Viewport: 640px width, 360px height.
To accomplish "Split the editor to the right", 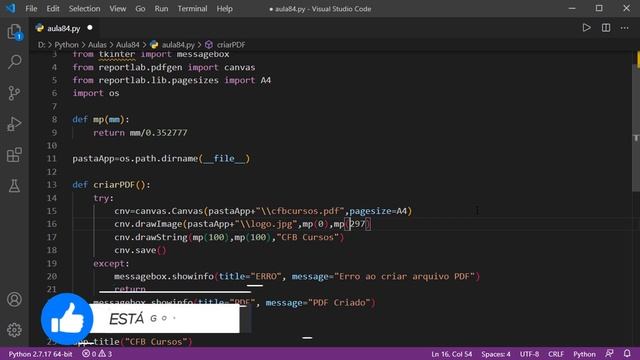I will [x=606, y=28].
